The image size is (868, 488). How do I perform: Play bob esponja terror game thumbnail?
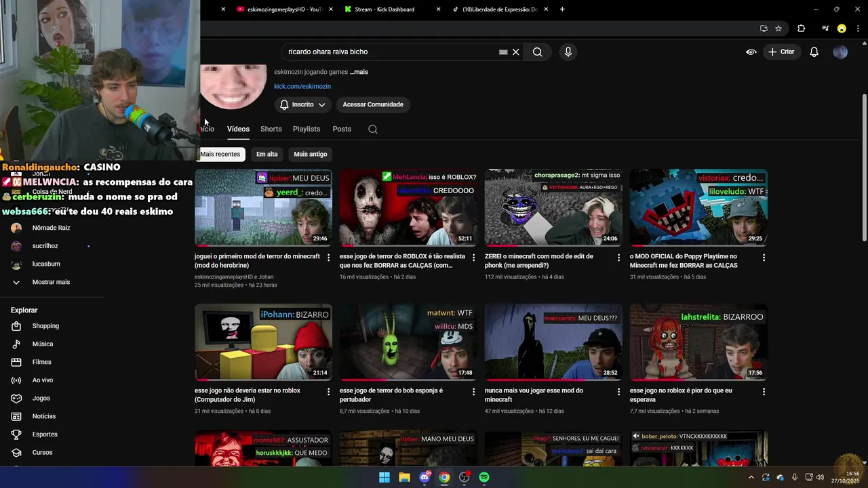click(x=408, y=342)
